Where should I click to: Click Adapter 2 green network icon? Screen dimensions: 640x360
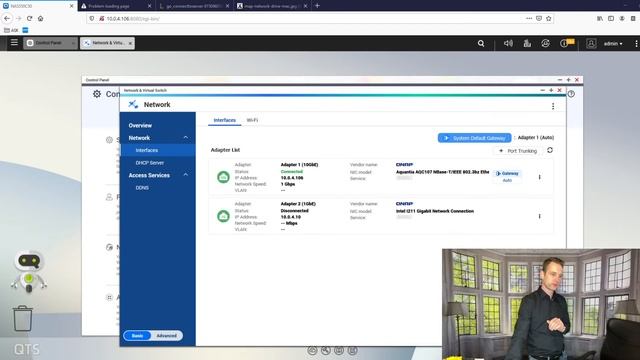(x=223, y=216)
